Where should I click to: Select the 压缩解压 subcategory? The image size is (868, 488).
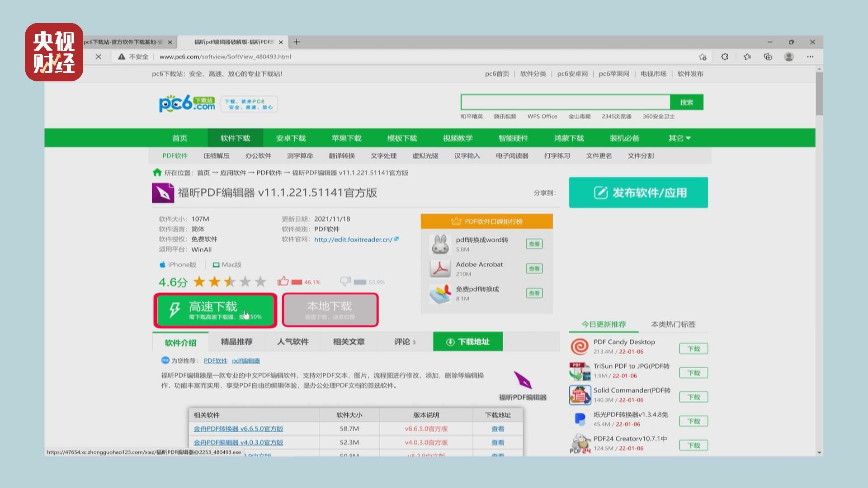click(217, 156)
